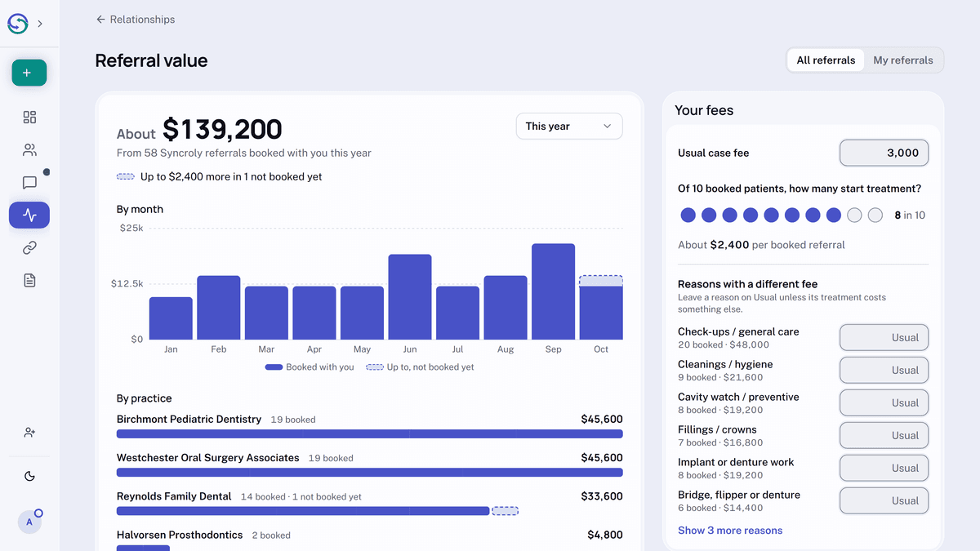The width and height of the screenshot is (980, 551).
Task: Open the documents file icon
Action: coord(29,281)
